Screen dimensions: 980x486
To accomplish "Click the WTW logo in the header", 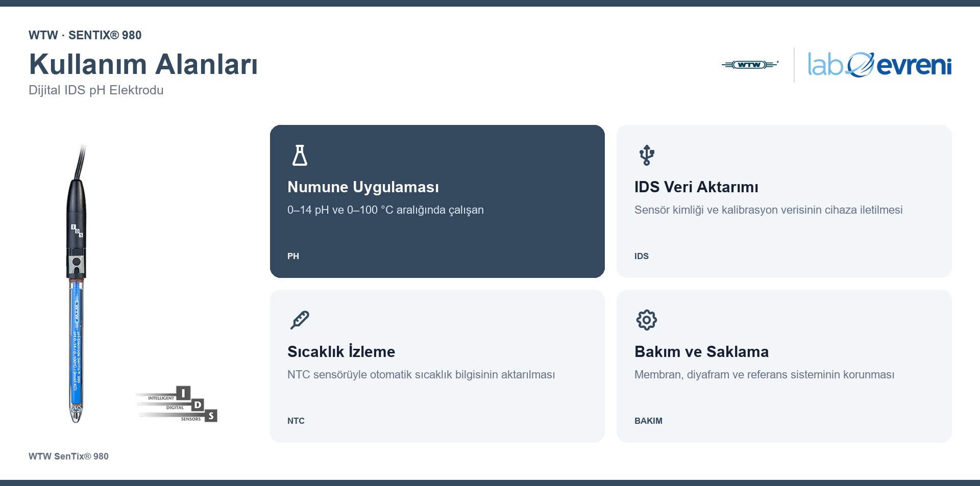I will (x=750, y=65).
